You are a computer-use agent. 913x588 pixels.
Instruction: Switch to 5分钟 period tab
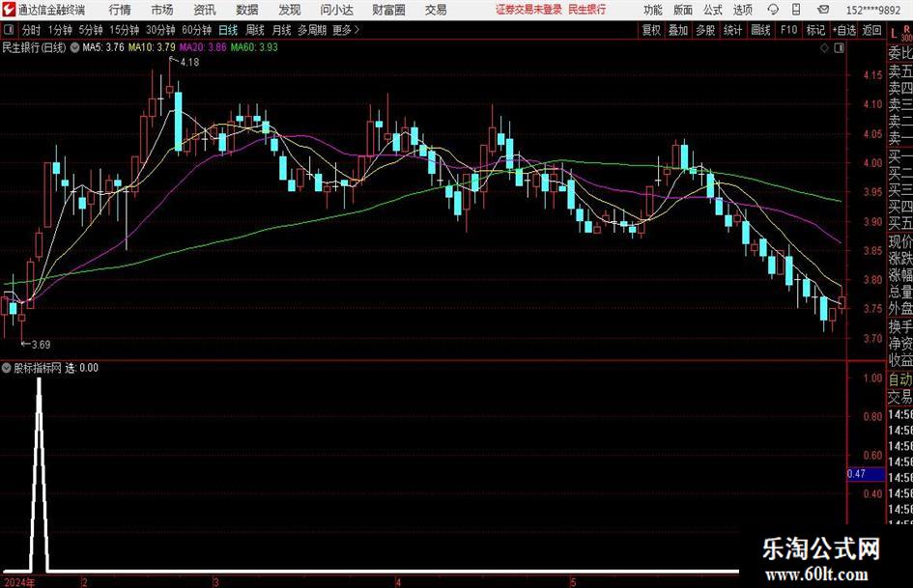90,30
